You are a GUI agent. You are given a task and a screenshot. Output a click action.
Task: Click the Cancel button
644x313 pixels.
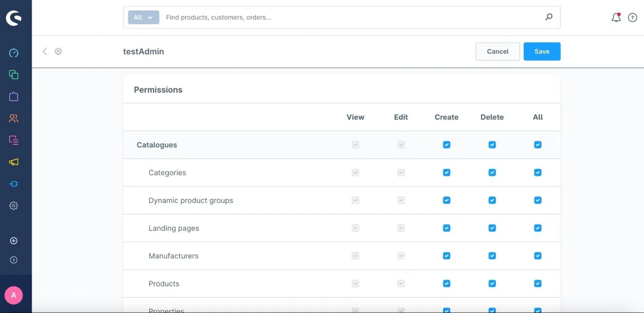pos(498,51)
